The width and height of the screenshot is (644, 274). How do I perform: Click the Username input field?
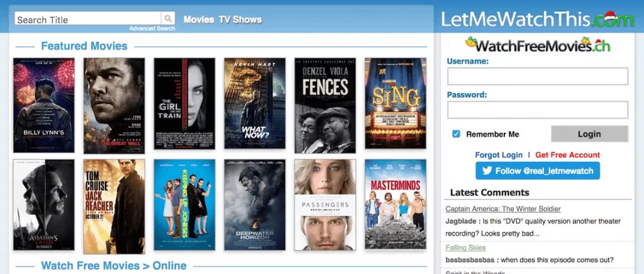538,76
